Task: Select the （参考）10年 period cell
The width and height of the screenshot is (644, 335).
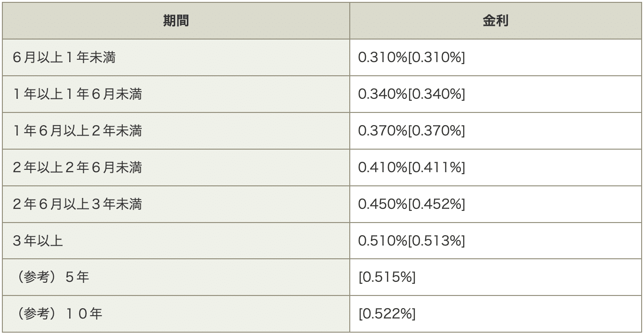Action: coord(58,314)
